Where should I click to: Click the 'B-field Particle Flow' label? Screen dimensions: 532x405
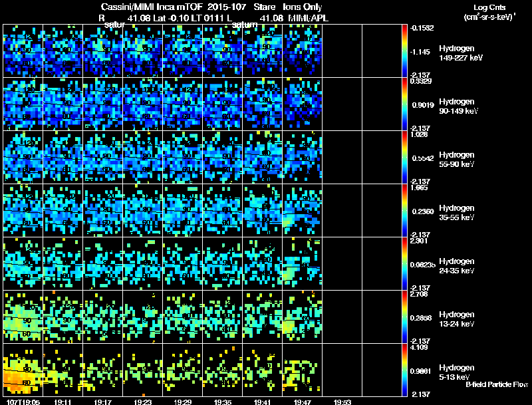[x=497, y=384]
